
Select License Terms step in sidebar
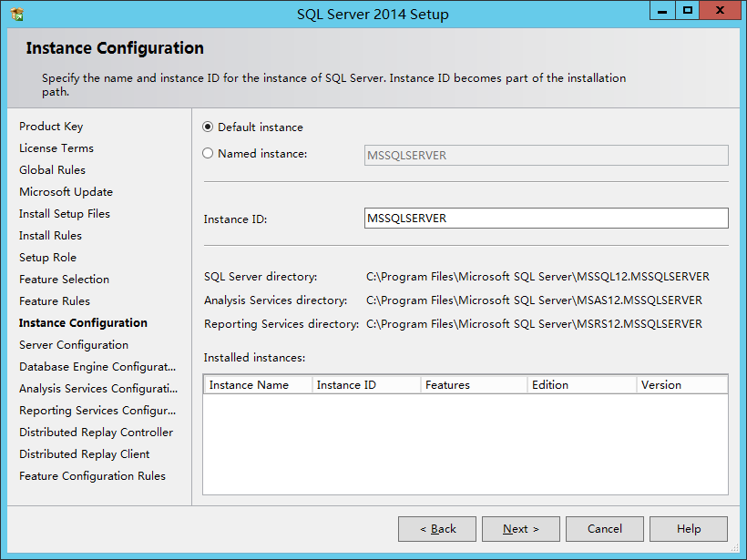tap(56, 148)
